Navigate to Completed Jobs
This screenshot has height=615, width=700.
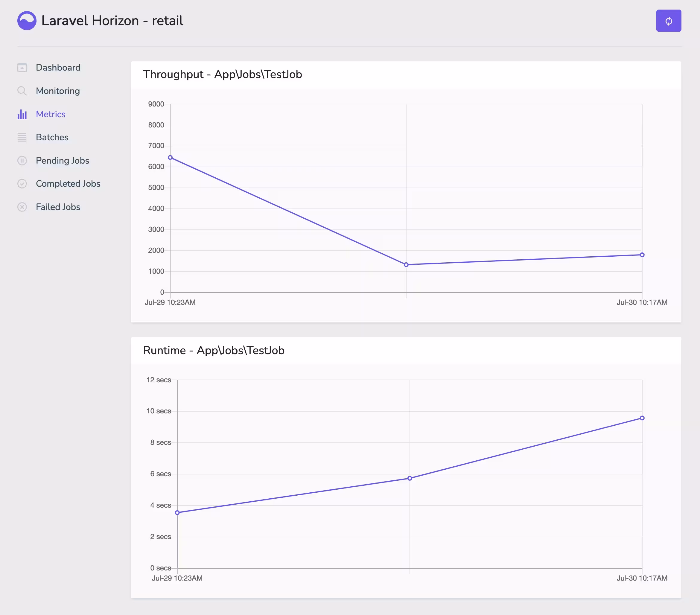click(x=68, y=184)
